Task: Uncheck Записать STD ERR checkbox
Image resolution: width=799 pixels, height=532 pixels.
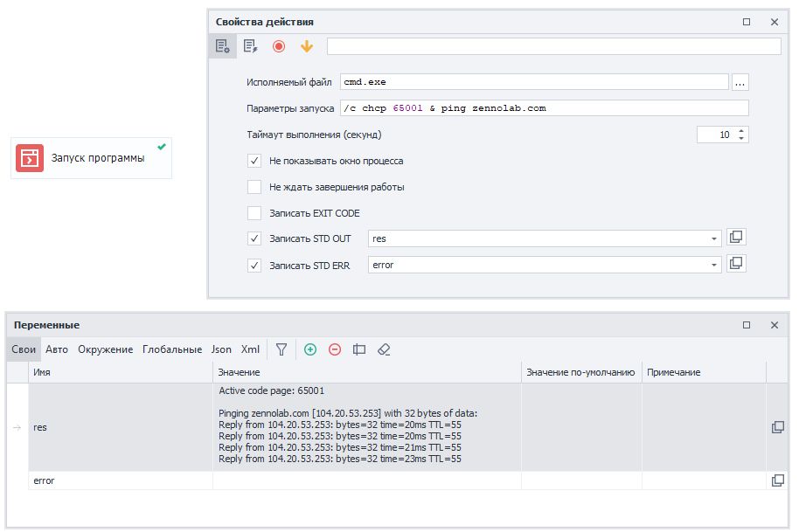Action: click(x=254, y=266)
